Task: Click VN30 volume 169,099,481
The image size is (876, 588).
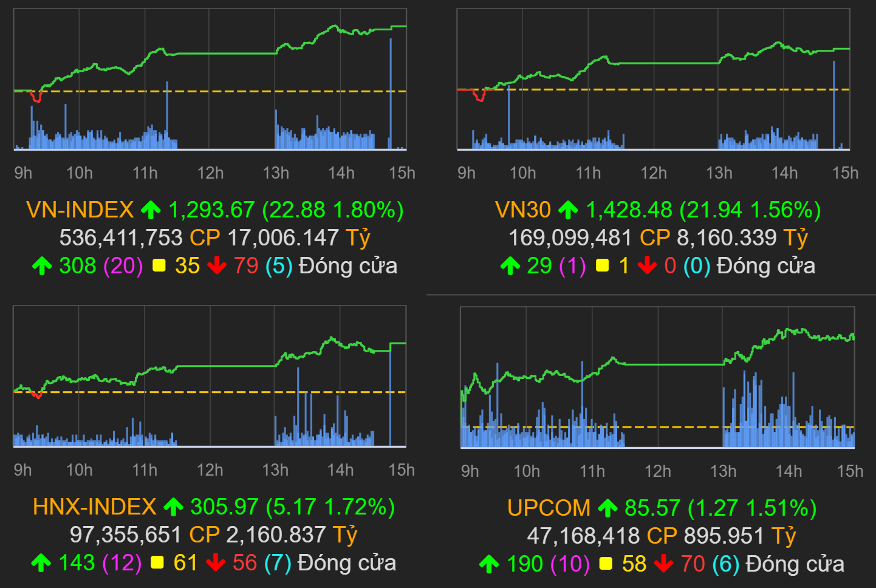Action: click(x=570, y=238)
